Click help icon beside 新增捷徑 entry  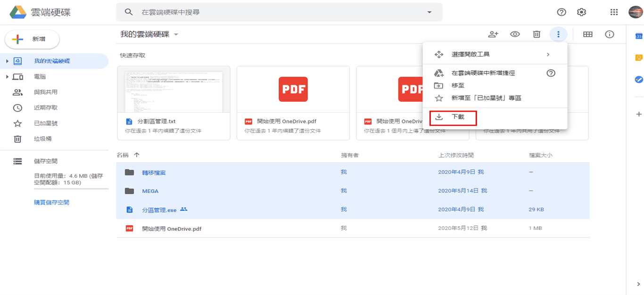click(x=551, y=73)
